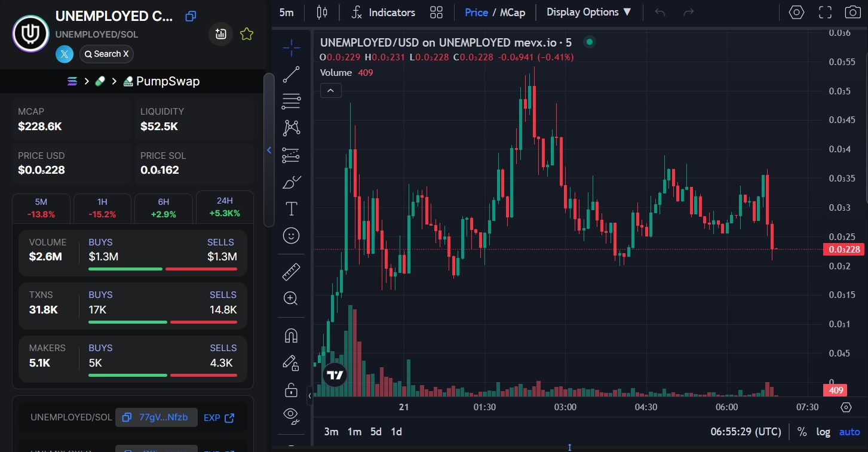Select the brush drawing tool
The width and height of the screenshot is (868, 452).
[291, 182]
